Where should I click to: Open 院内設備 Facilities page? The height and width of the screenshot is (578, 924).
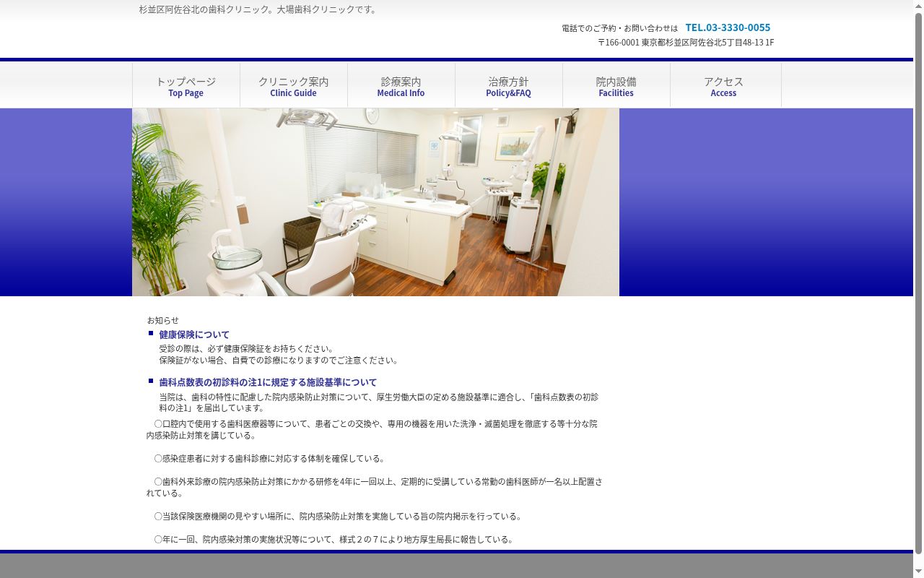click(x=616, y=86)
